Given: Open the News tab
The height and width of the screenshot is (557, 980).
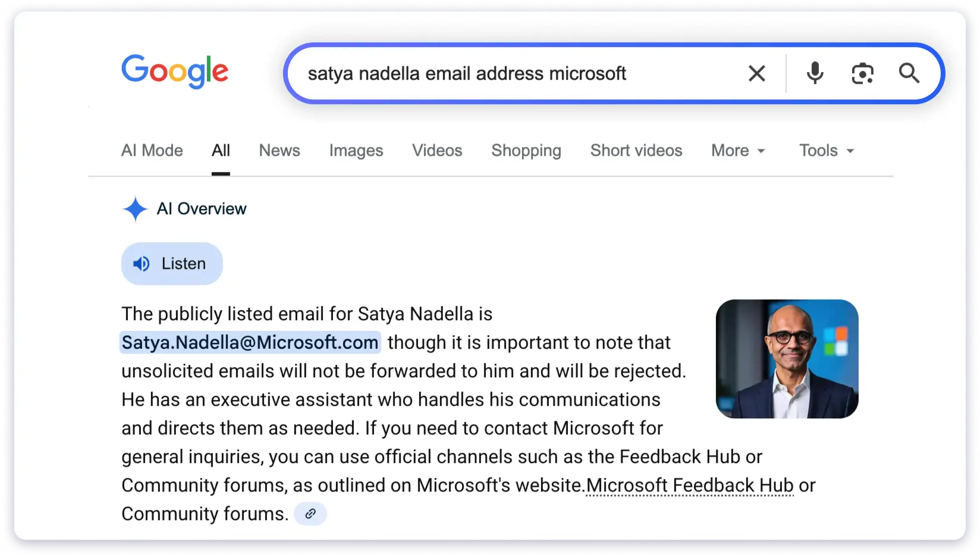Looking at the screenshot, I should click(x=279, y=151).
